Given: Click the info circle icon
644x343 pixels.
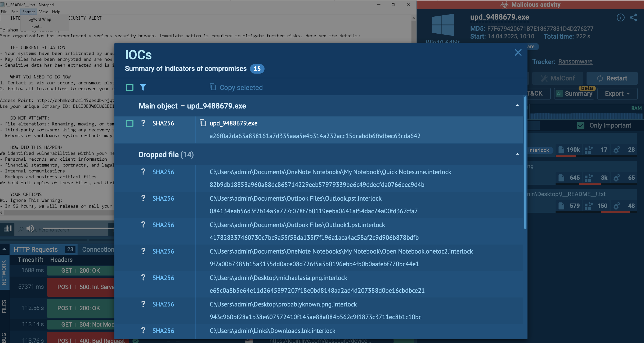Looking at the screenshot, I should click(620, 18).
